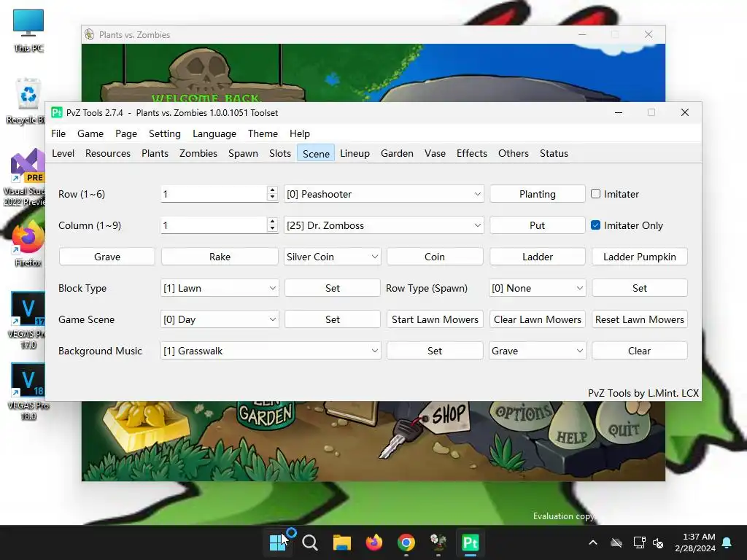Switch to the Level tab

tap(63, 153)
